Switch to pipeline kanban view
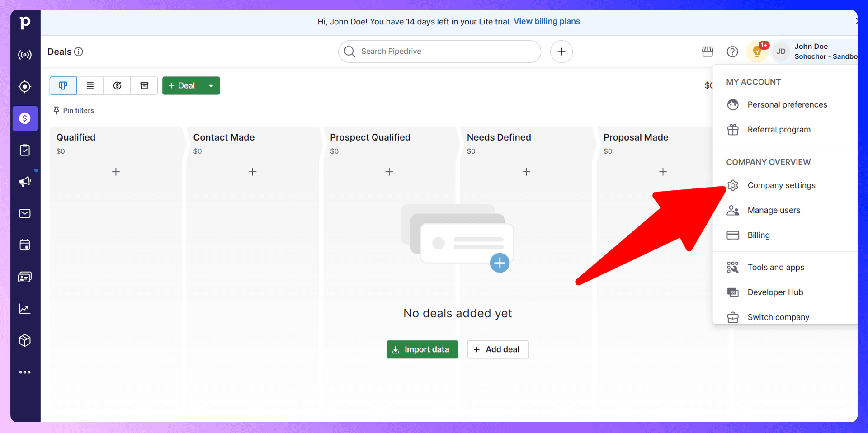 63,86
